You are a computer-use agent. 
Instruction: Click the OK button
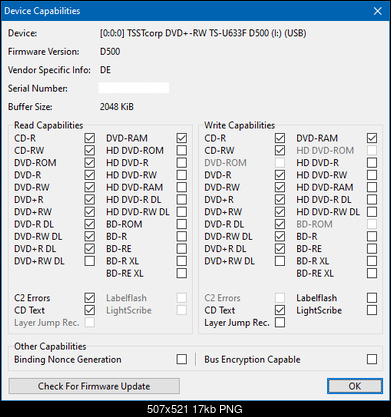(355, 386)
